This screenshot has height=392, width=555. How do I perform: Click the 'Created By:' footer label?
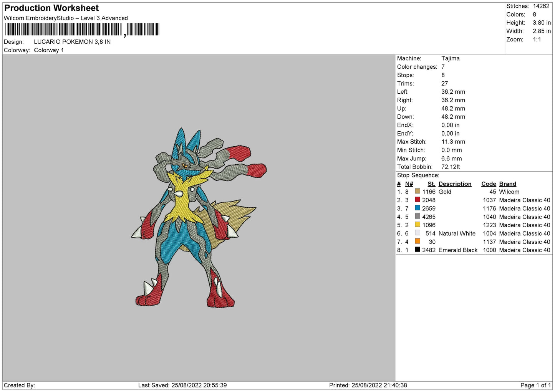19,385
